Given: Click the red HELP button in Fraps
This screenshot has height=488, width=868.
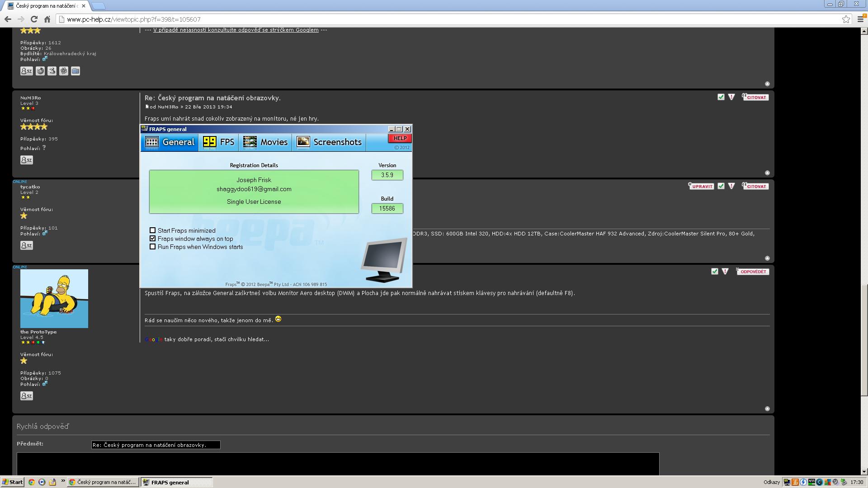Looking at the screenshot, I should coord(400,138).
